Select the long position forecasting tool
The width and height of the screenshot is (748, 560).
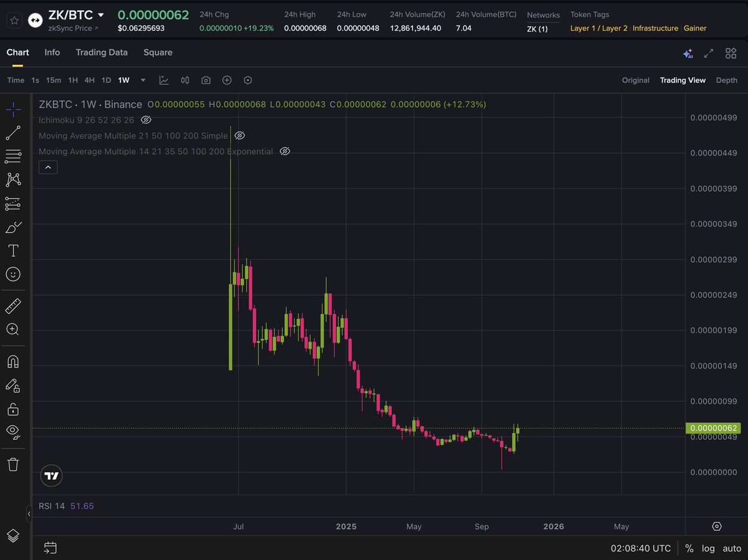13,203
